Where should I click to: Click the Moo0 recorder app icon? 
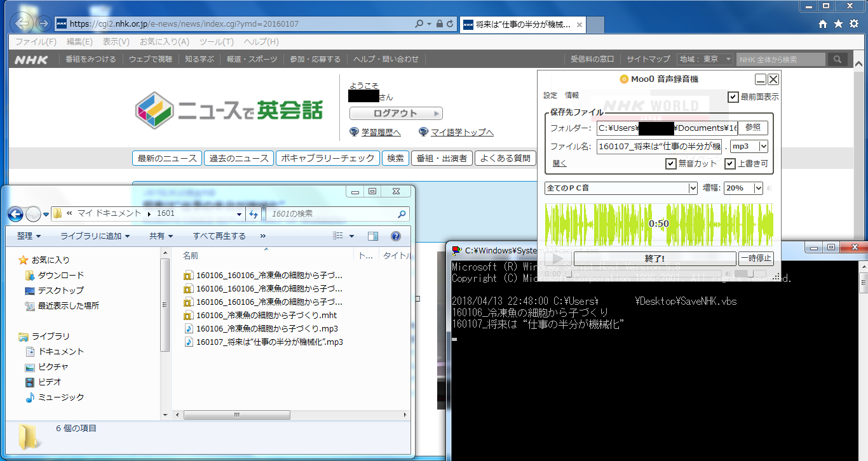tap(624, 79)
